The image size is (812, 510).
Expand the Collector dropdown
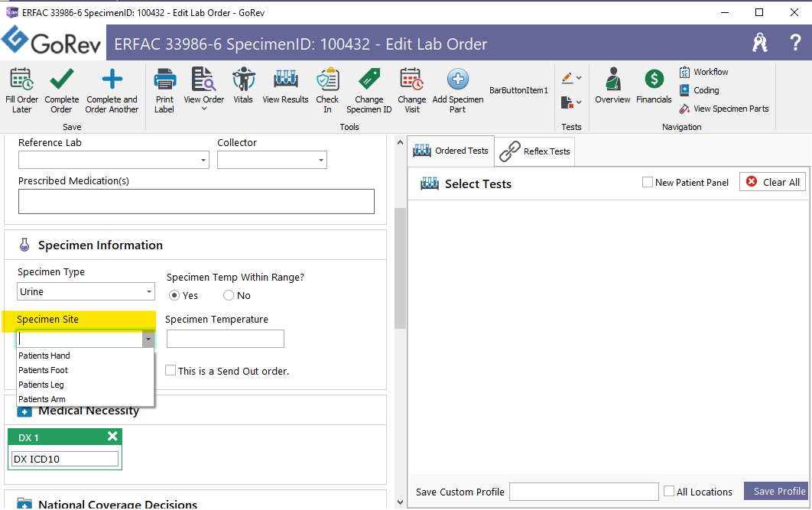pos(320,161)
